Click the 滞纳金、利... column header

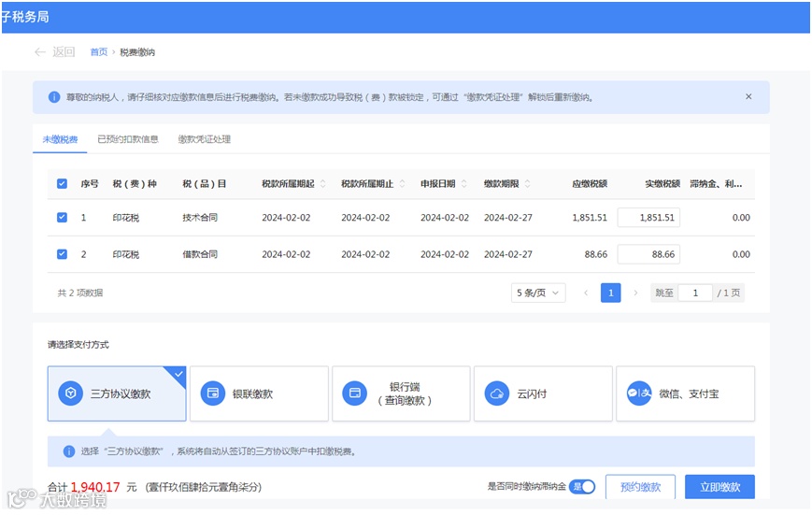coord(716,183)
